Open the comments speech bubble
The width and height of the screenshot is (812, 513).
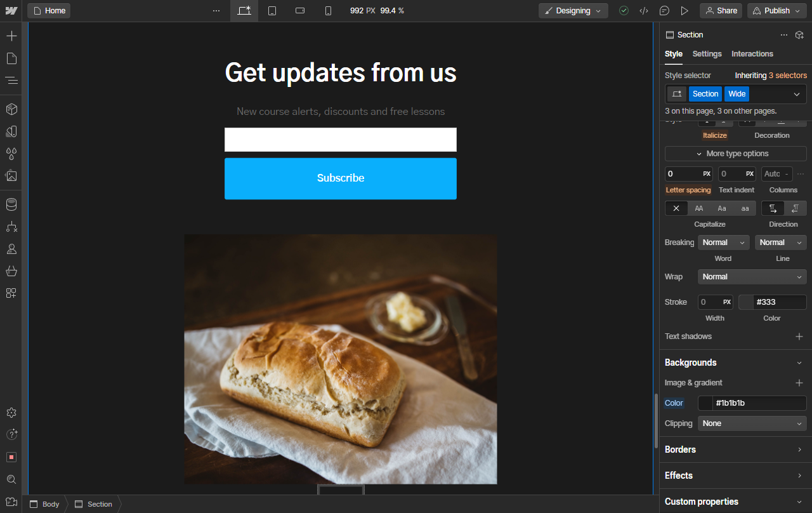[x=664, y=11]
